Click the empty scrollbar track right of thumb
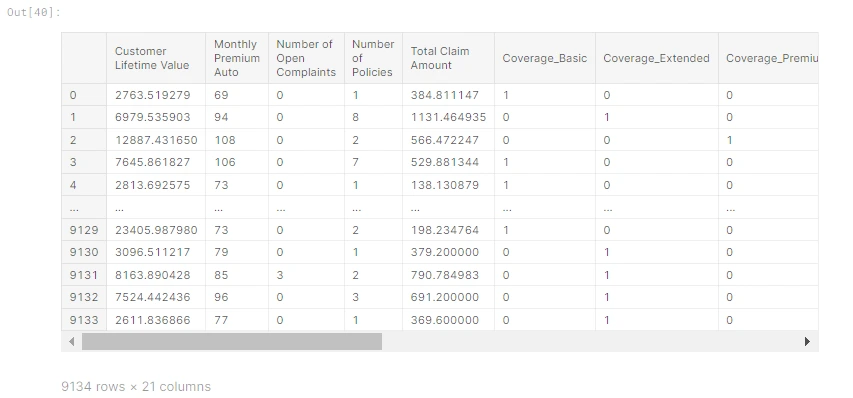 coord(589,341)
